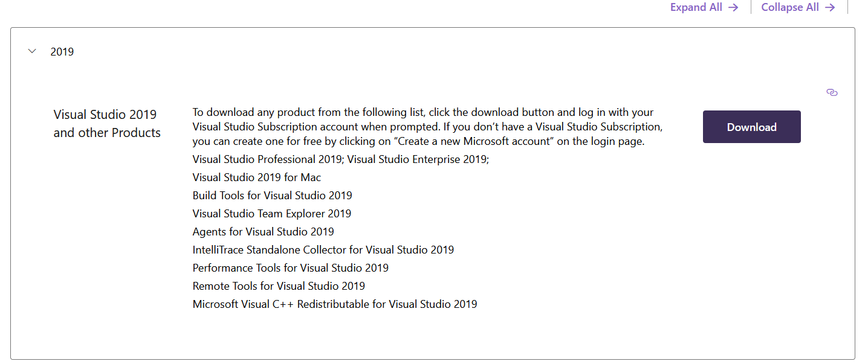Click 'Build Tools for Visual Studio 2019' text
The width and height of the screenshot is (868, 364).
(x=272, y=196)
